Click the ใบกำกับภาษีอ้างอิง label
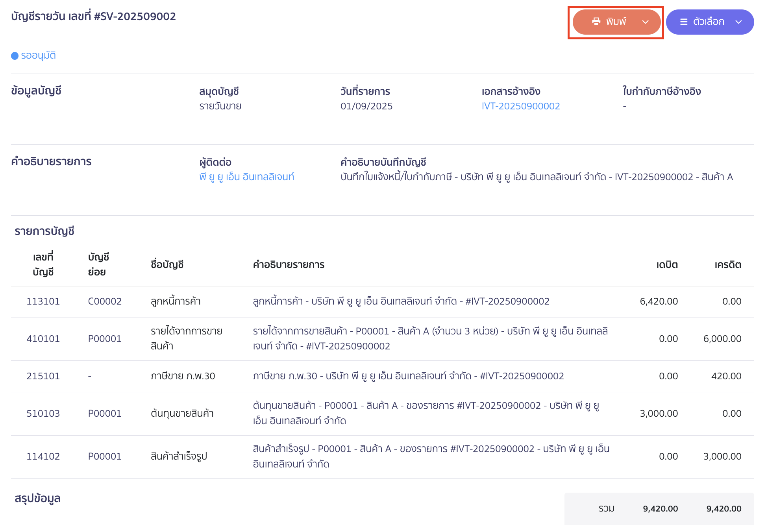The height and width of the screenshot is (532, 766). click(662, 91)
